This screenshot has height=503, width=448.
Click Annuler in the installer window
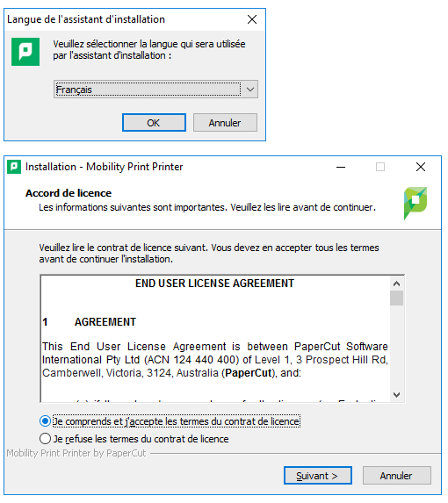(397, 476)
